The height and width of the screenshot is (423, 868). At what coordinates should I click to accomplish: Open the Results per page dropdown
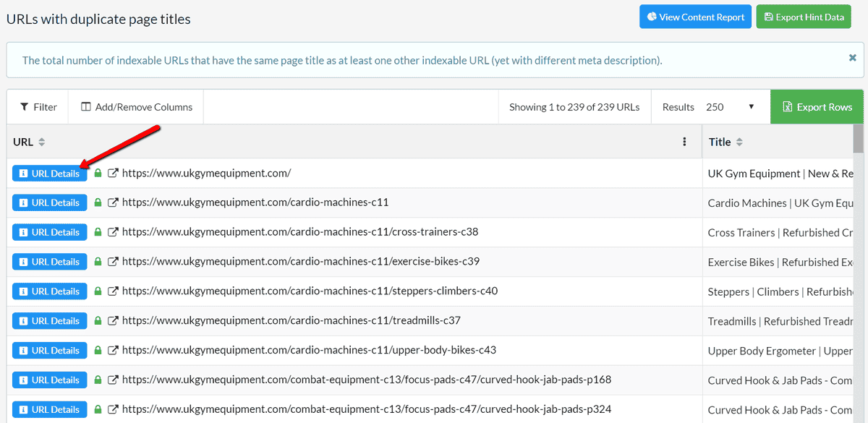pyautogui.click(x=729, y=107)
